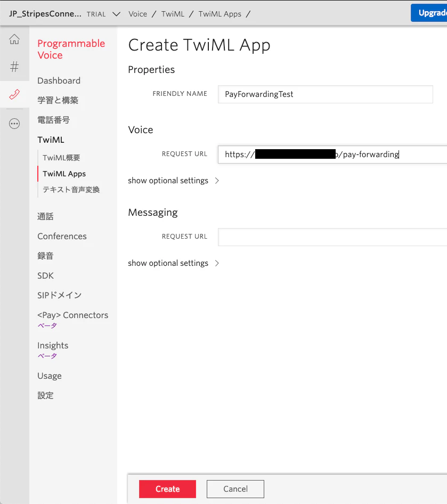
Task: Click the JP_StripesConne... account name
Action: point(45,14)
